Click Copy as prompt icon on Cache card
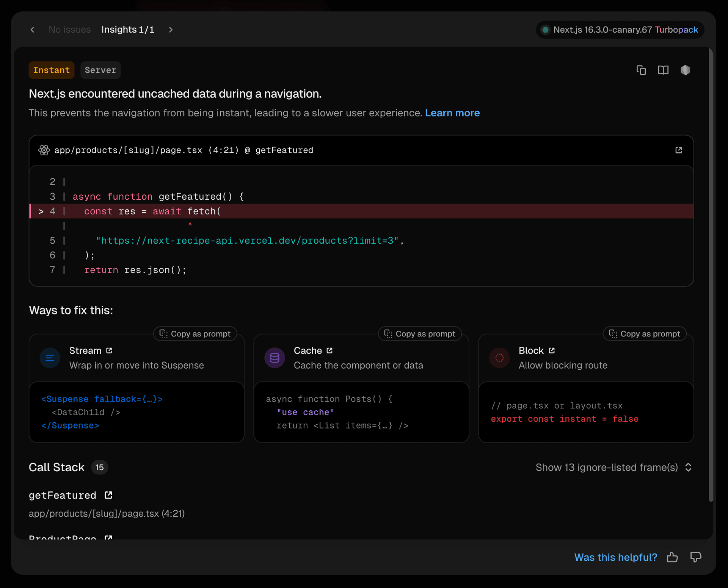 point(388,333)
